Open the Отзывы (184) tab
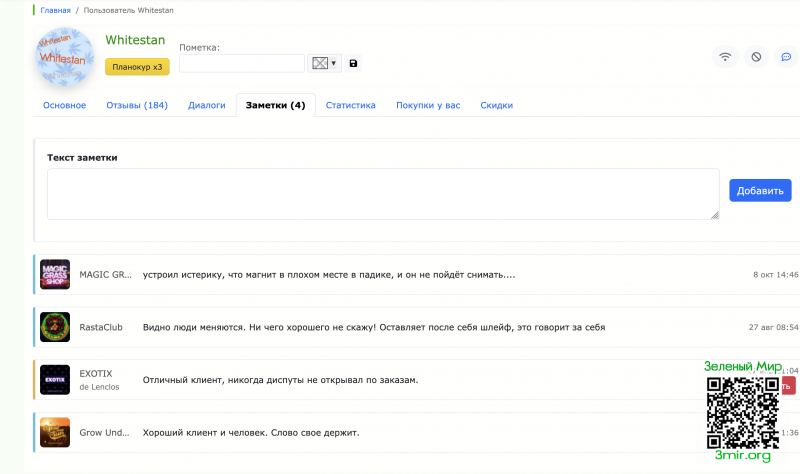Viewport: 800px width, 474px height. point(137,105)
